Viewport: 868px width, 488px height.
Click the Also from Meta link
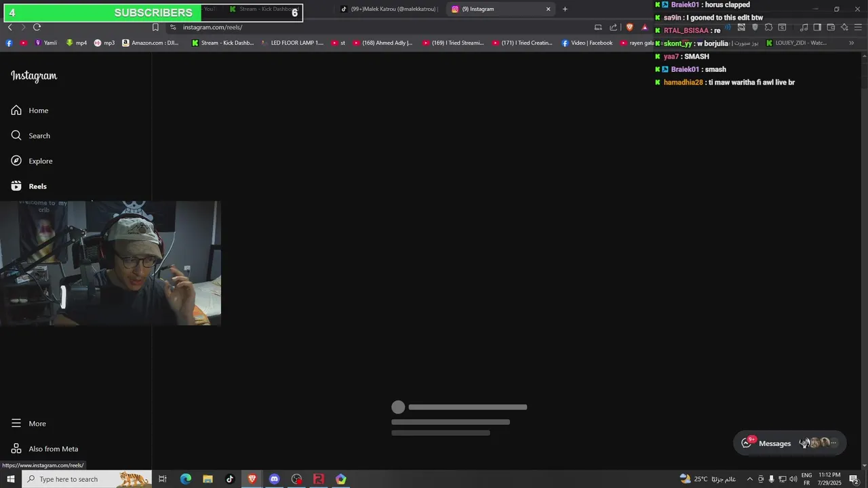click(x=45, y=449)
